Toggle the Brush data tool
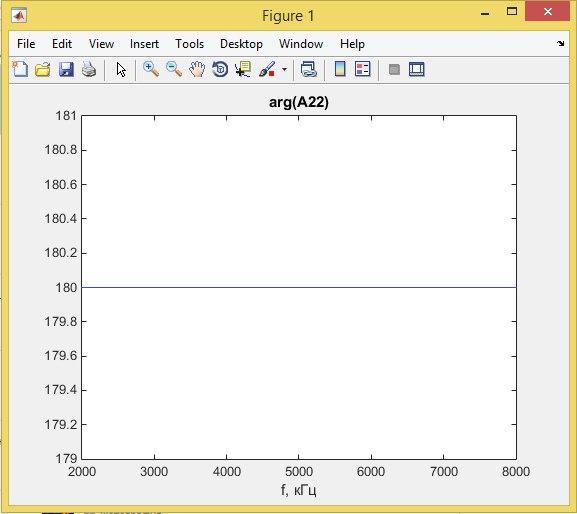577x514 pixels. pyautogui.click(x=268, y=69)
